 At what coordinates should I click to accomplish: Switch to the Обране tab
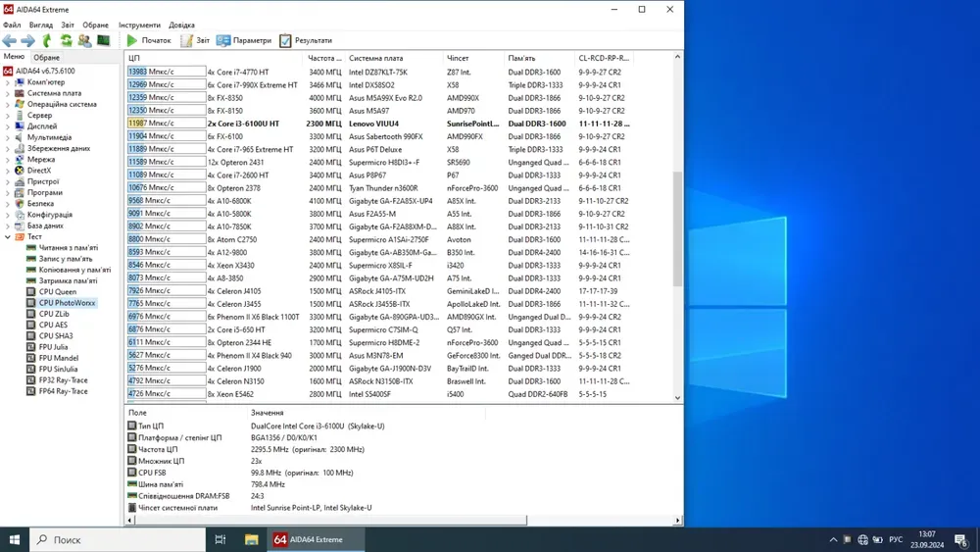click(46, 58)
